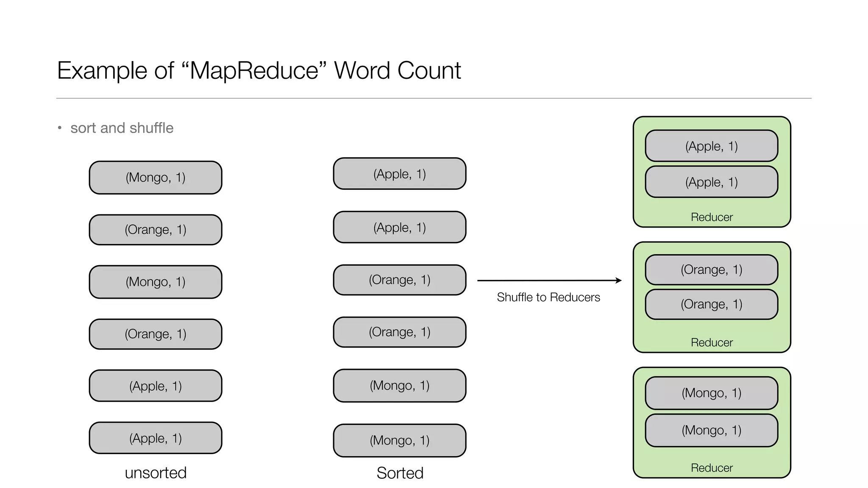Click upper (Mongo, 1) in the bottom Reducer
Viewport: 868px width, 488px height.
point(712,393)
